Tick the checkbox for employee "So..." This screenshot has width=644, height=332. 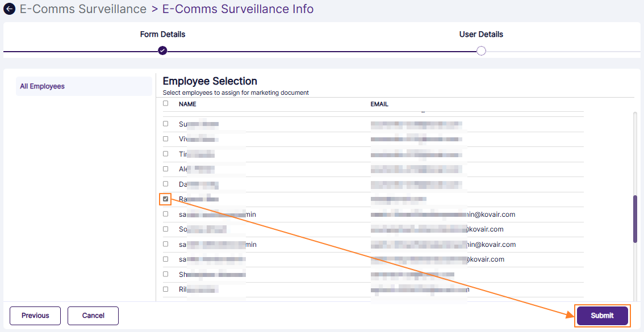(166, 229)
